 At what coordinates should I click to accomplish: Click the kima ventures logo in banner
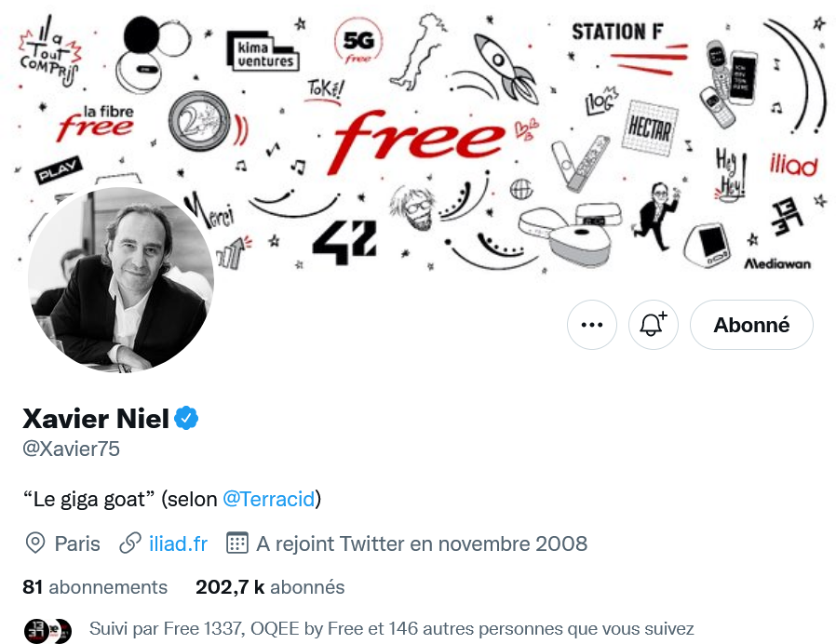point(262,51)
